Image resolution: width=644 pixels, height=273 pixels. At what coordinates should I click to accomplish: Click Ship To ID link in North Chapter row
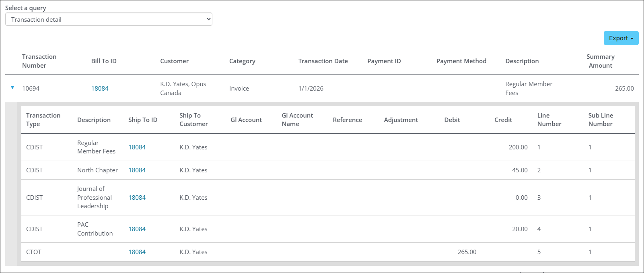(137, 170)
